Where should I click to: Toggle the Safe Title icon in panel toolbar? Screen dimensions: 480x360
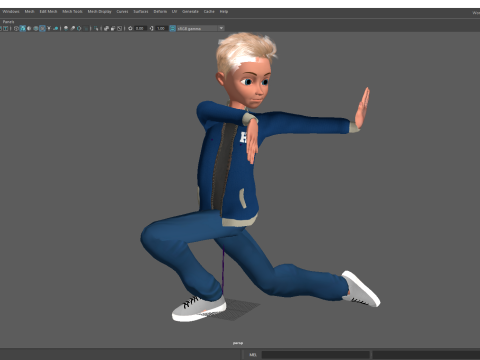pos(6,28)
